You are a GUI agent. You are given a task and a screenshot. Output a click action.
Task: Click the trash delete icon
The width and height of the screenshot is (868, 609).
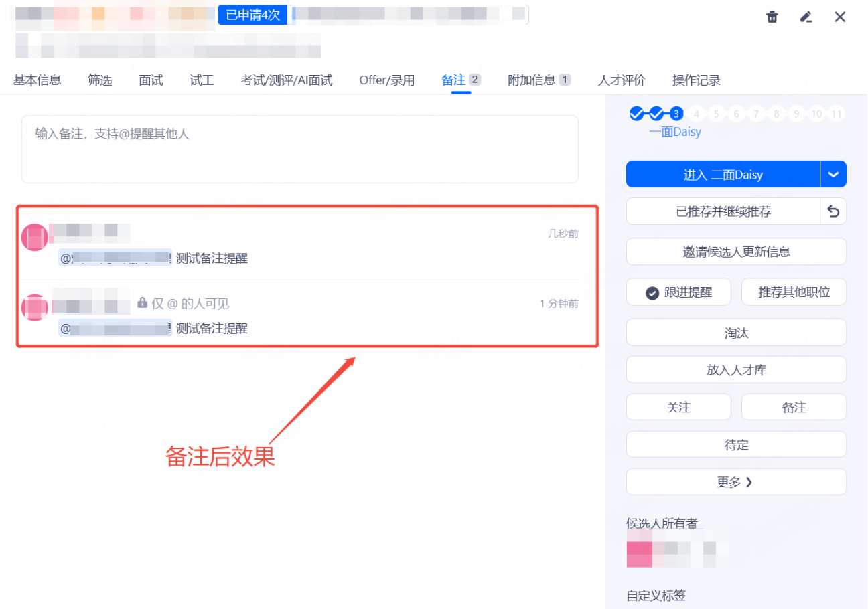772,17
